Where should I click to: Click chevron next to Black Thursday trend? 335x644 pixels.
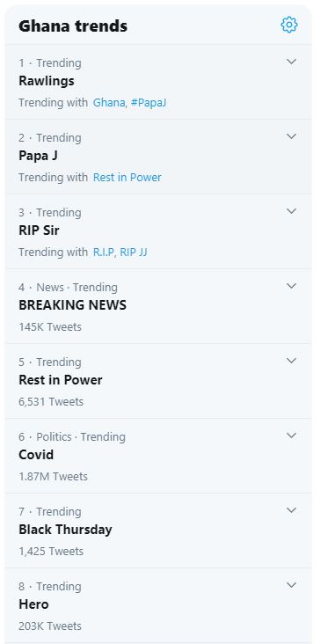coord(291,510)
